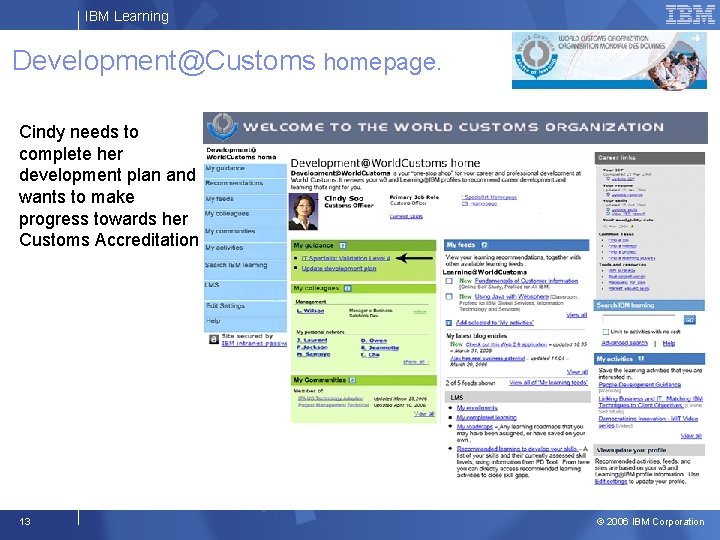Screen dimensions: 720x540
Task: Click the GO search button
Action: [690, 320]
